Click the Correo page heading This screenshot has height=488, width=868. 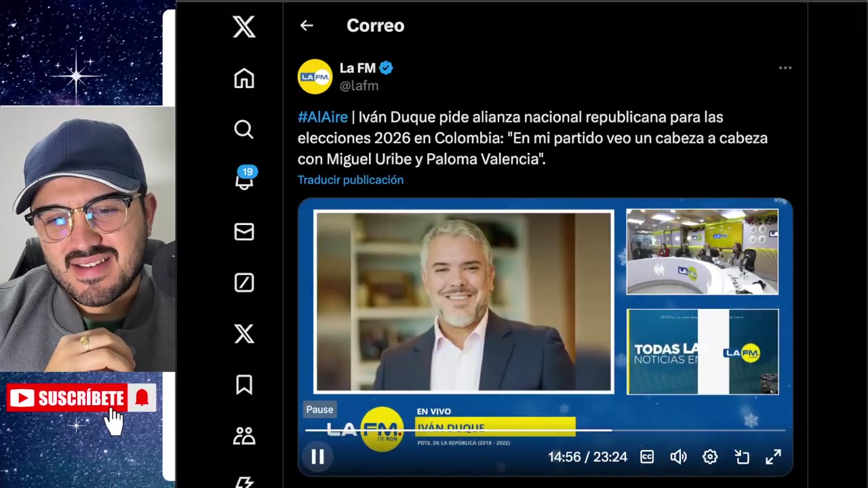click(x=375, y=26)
